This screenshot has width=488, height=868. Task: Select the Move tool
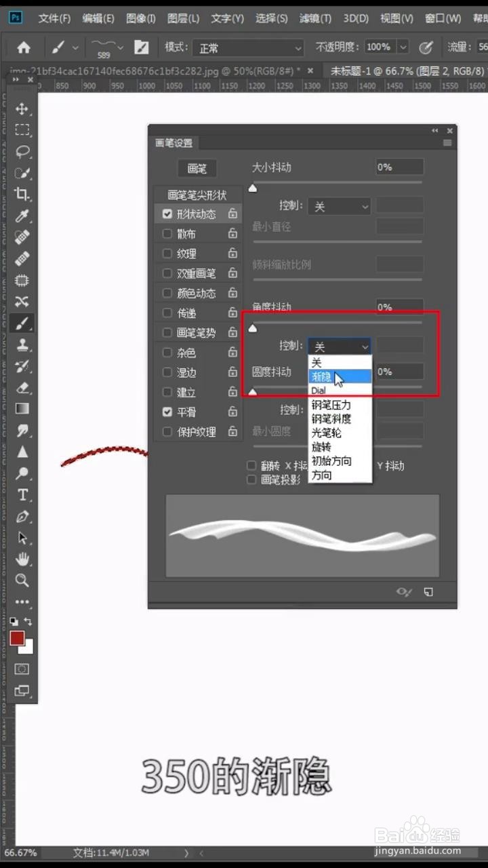coord(22,108)
